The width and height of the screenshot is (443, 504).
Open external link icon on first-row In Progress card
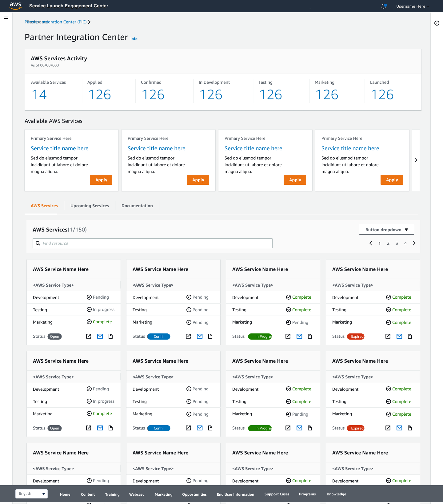[x=288, y=336]
